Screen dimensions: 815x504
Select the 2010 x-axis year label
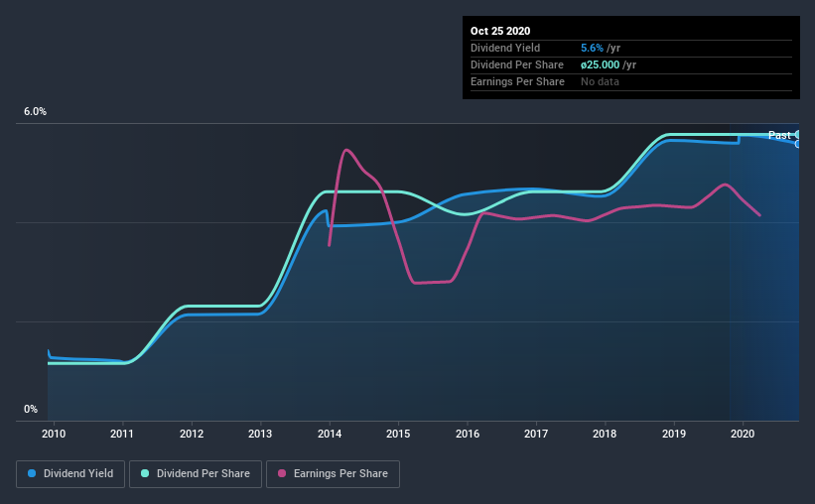[x=54, y=434]
